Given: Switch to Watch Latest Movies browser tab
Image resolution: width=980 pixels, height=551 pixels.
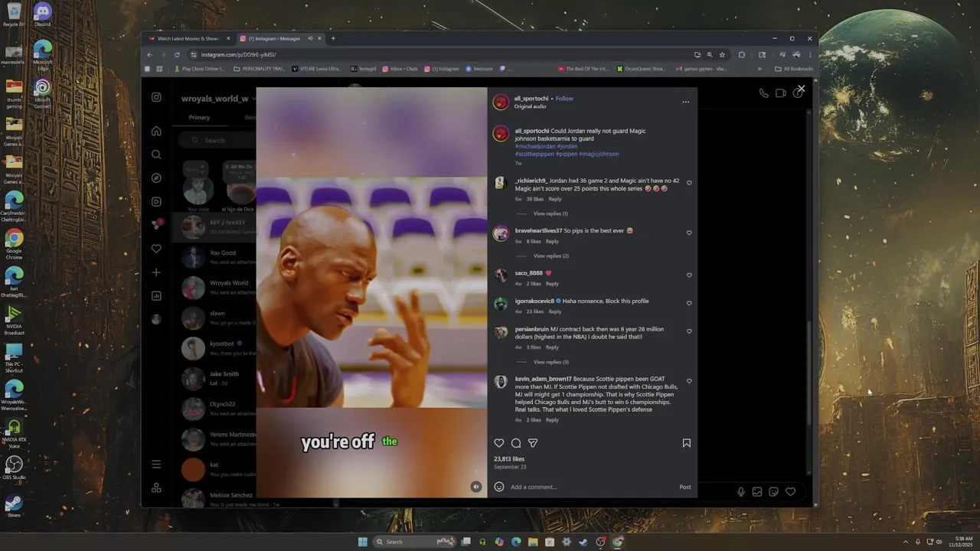Looking at the screenshot, I should coord(189,38).
